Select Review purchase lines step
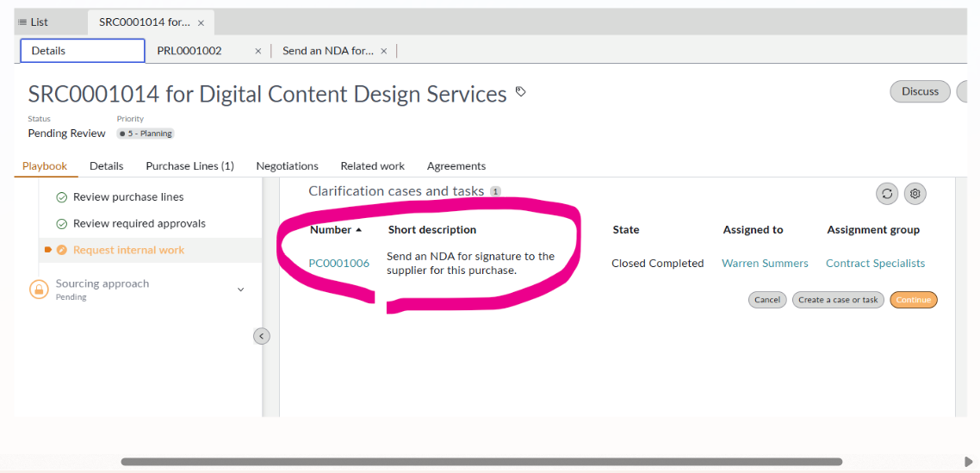980x473 pixels. [128, 197]
